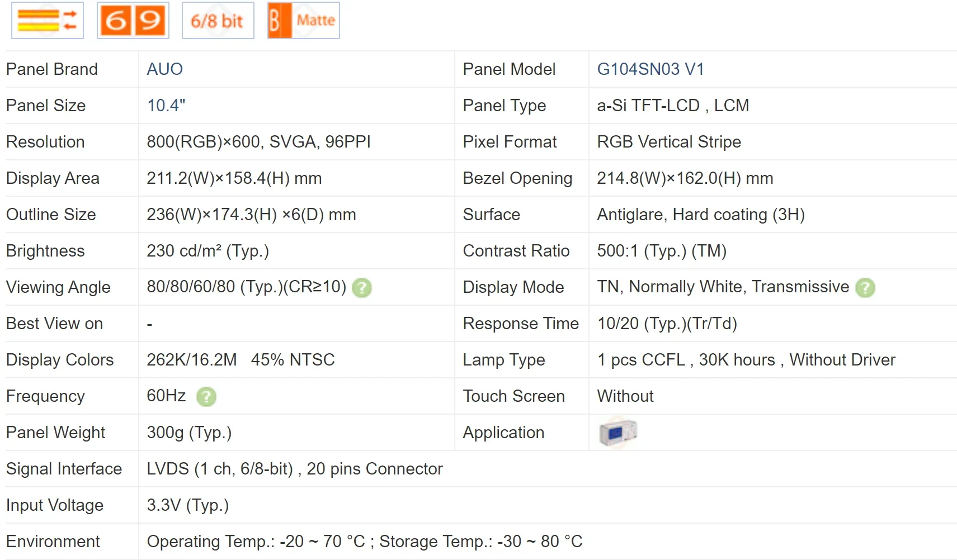Click the orange 69 feature badge
The image size is (957, 560).
point(133,21)
